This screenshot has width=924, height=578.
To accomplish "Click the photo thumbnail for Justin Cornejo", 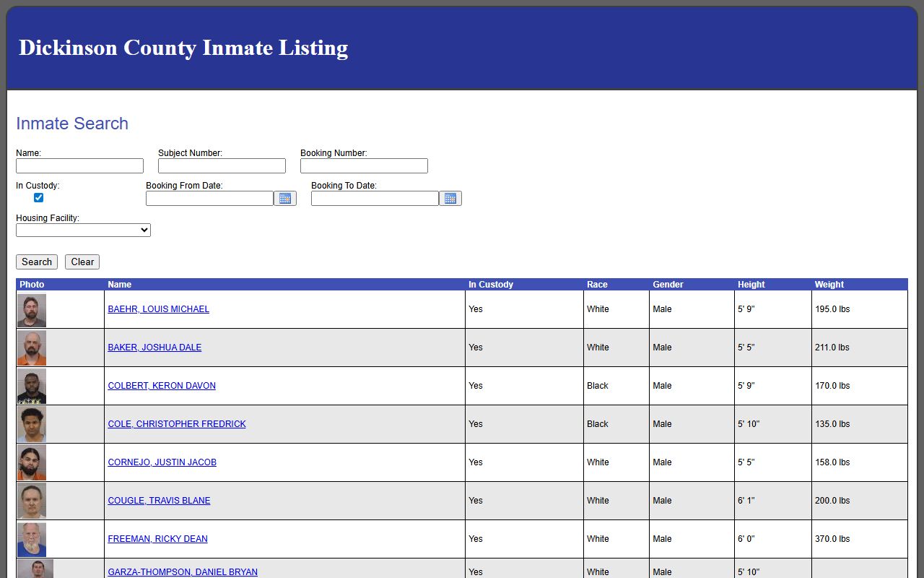I will [x=32, y=463].
